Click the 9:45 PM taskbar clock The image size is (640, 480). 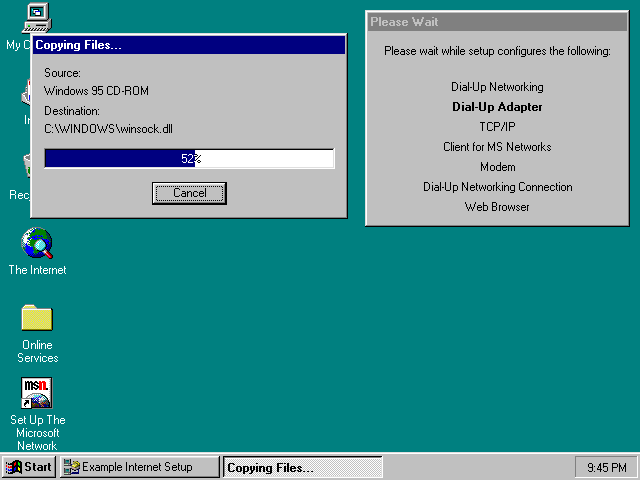click(606, 467)
